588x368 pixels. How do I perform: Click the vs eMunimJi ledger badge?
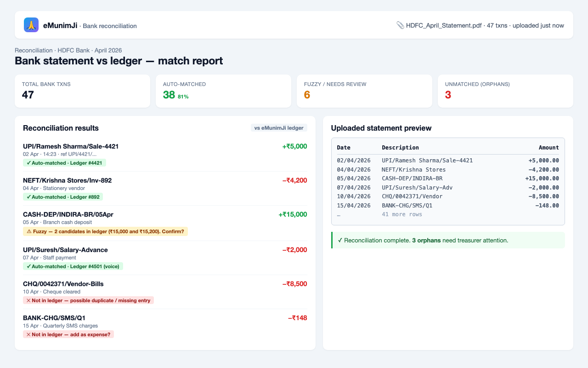279,128
